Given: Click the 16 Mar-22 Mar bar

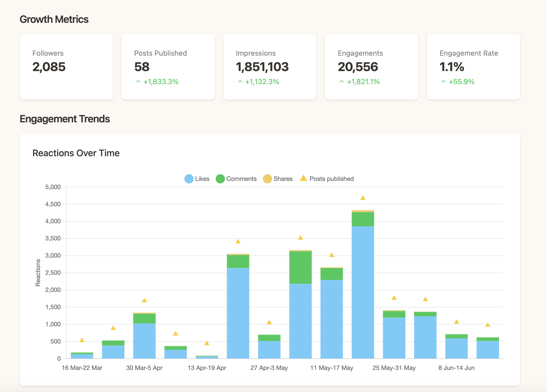Looking at the screenshot, I should (82, 356).
